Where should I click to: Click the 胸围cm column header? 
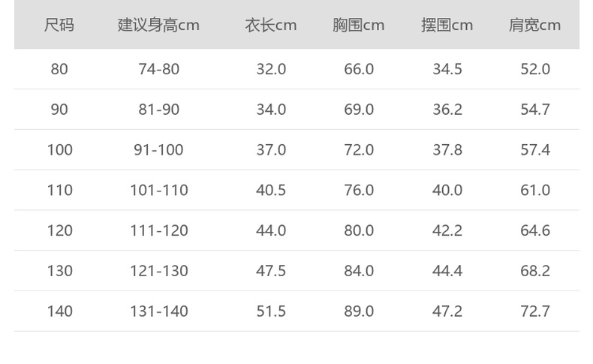point(359,25)
